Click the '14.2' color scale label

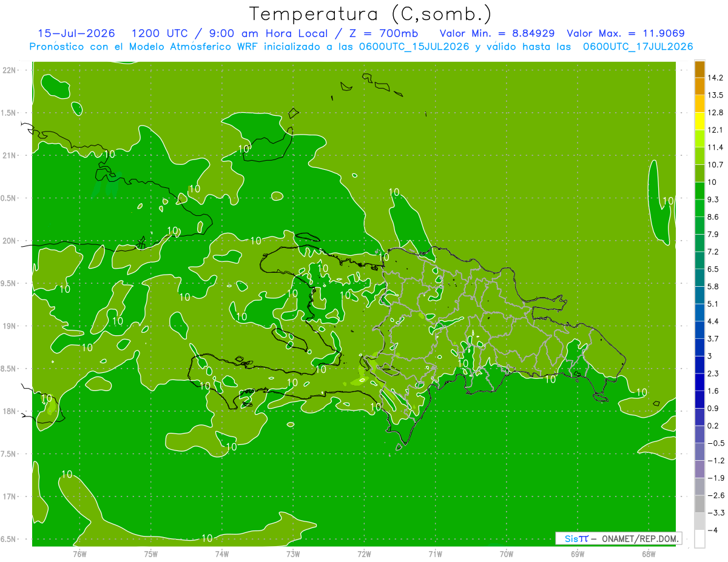pyautogui.click(x=716, y=78)
